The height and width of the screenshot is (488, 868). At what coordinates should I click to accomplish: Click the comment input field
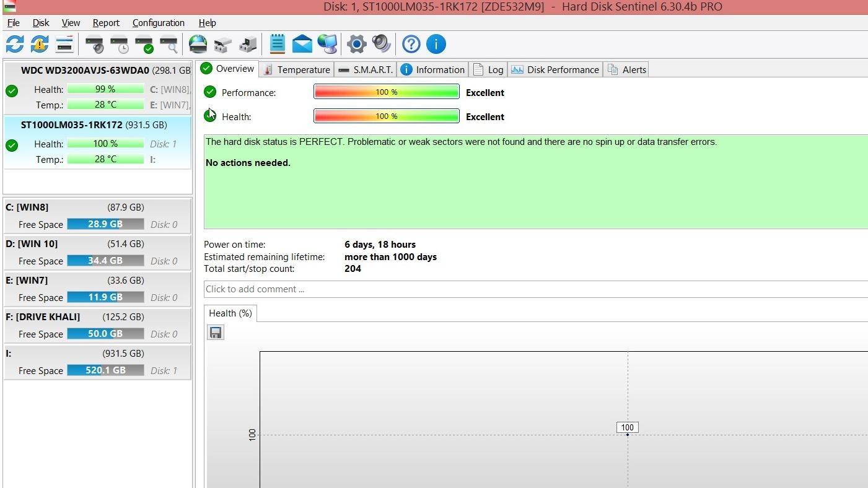533,289
